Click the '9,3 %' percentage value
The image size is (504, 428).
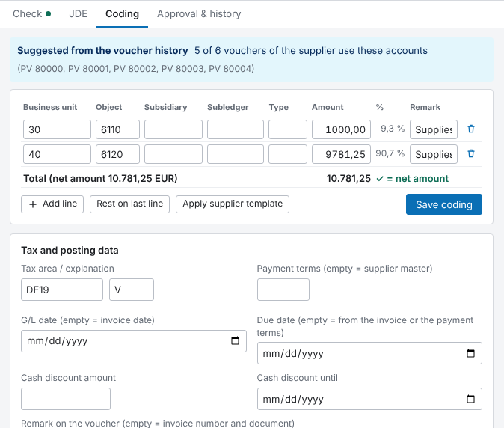[393, 129]
